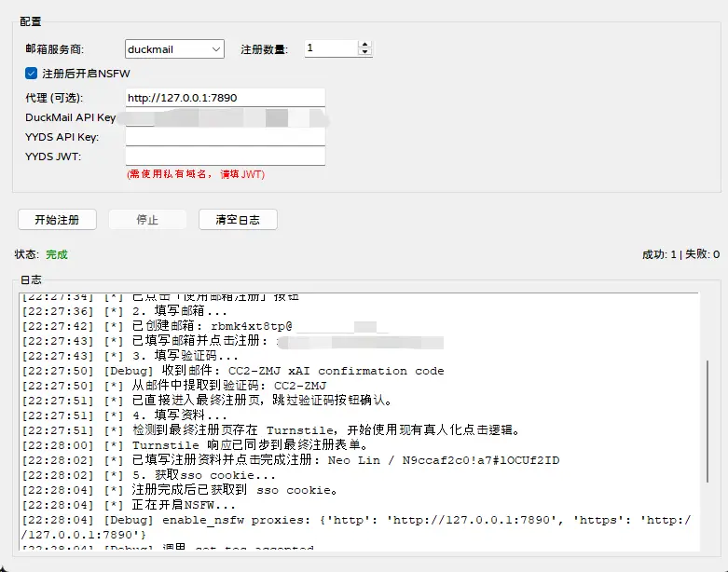Click the 代理 (可选) proxy input field
Screen dimensions: 728x572
[x=226, y=98]
